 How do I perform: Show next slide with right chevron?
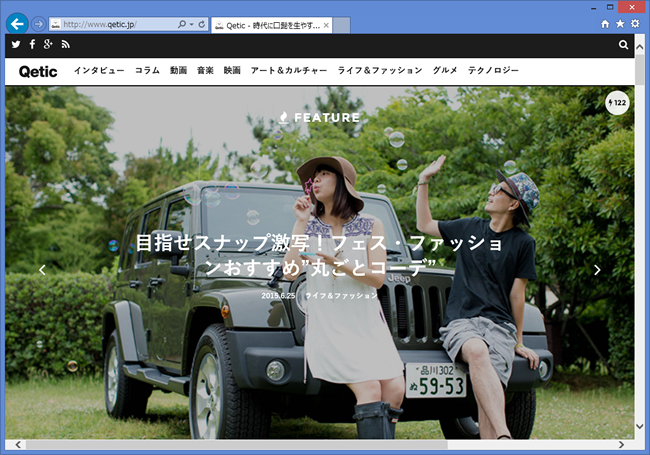coord(597,270)
